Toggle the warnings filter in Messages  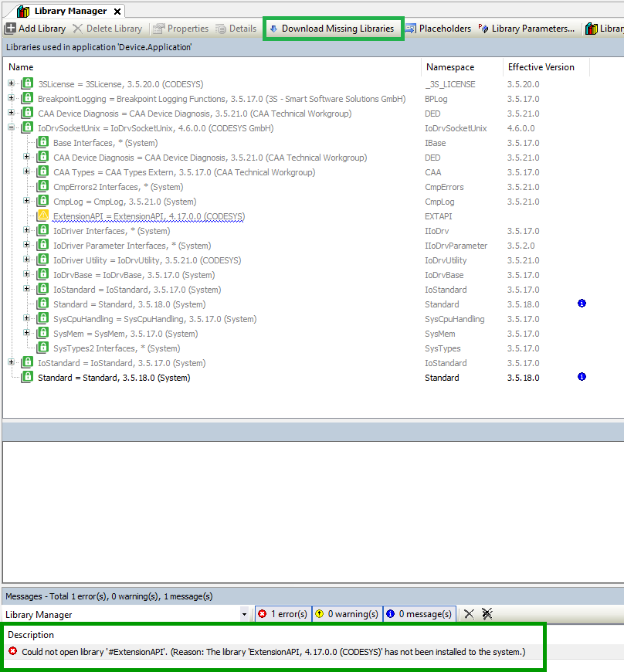point(347,614)
